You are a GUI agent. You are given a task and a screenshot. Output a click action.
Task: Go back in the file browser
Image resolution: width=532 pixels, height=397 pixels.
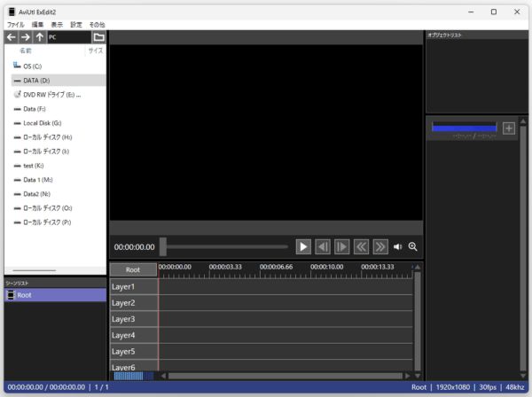pos(12,37)
